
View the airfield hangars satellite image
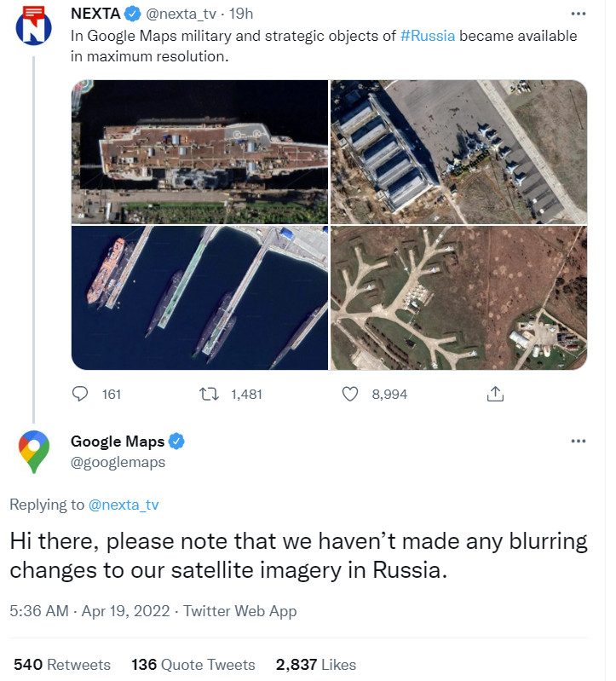tap(458, 151)
